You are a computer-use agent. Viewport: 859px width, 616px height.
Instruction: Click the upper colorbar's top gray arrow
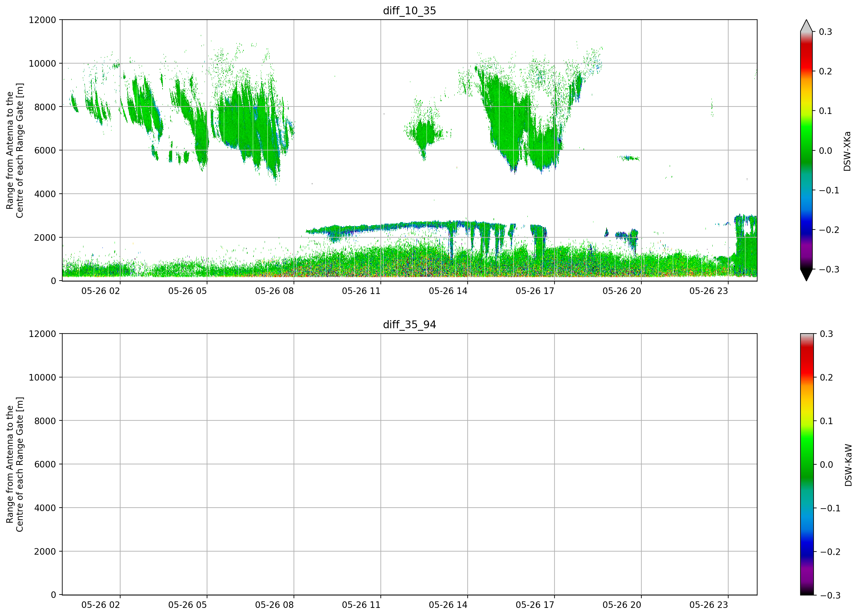tap(806, 26)
